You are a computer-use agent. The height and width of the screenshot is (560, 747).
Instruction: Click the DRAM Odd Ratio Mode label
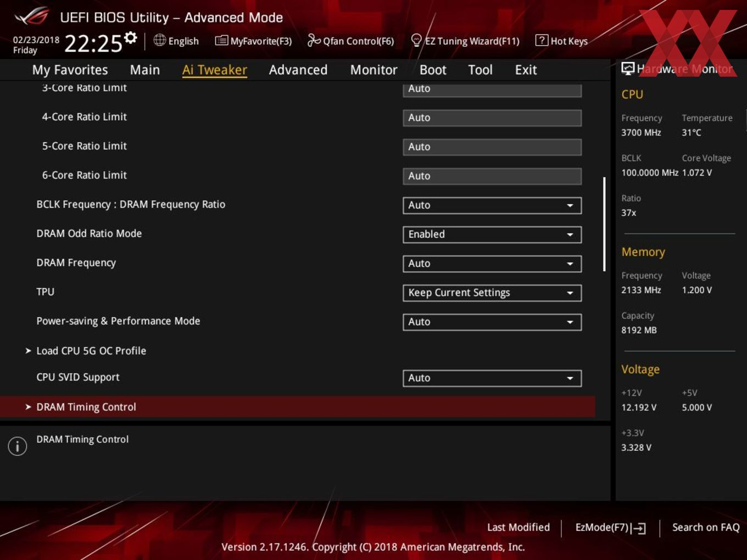coord(89,233)
